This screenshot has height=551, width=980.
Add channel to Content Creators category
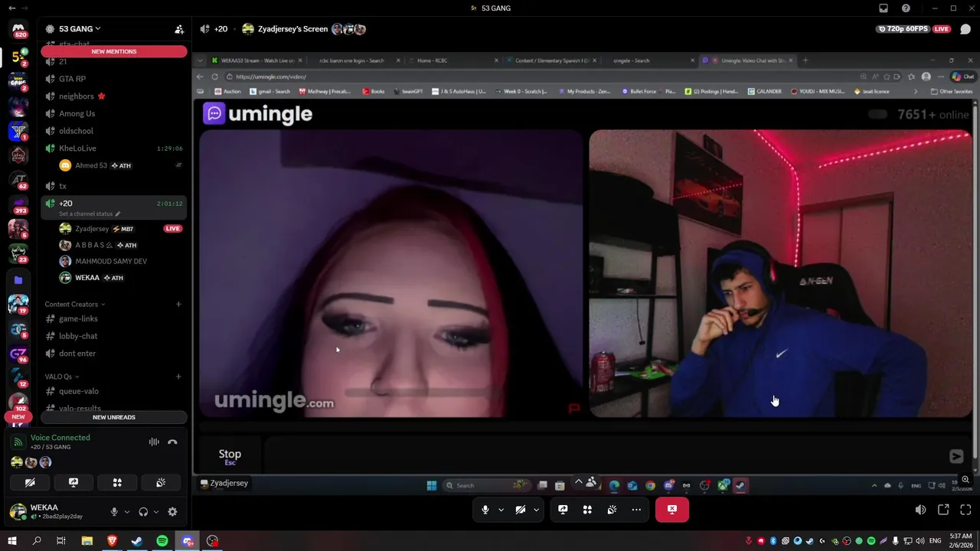(178, 304)
